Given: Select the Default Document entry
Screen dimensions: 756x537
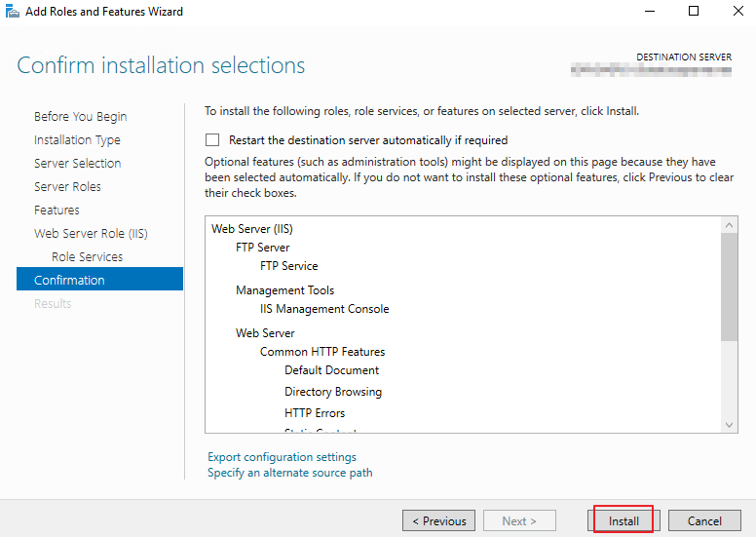Looking at the screenshot, I should tap(331, 370).
